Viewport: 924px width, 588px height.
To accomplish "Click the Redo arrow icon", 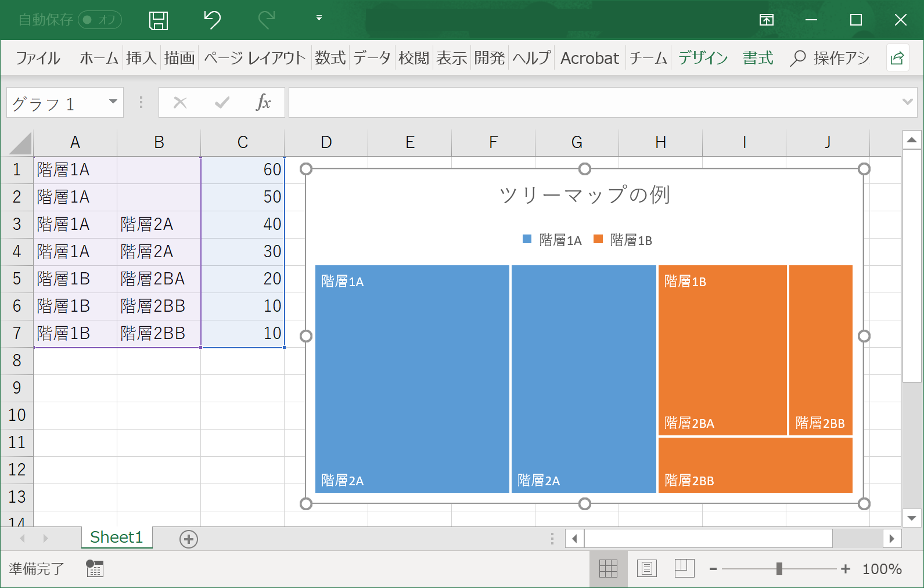I will [267, 20].
